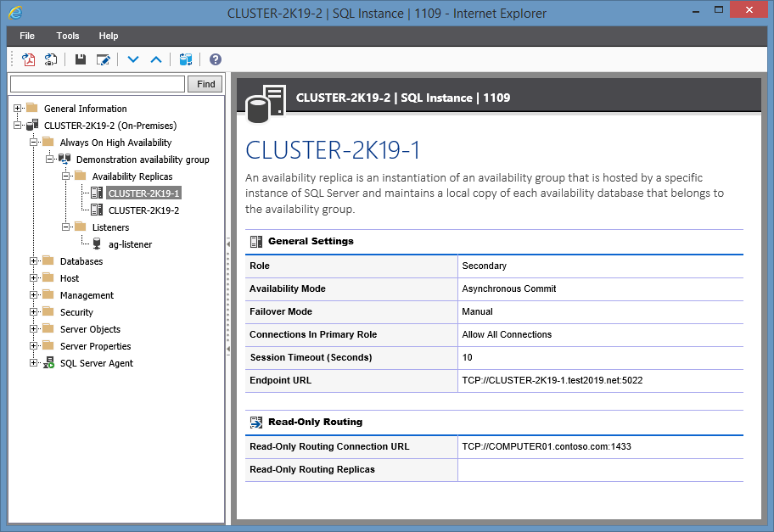This screenshot has width=774, height=532.
Task: Open the Edit toolbar icon
Action: [x=104, y=59]
